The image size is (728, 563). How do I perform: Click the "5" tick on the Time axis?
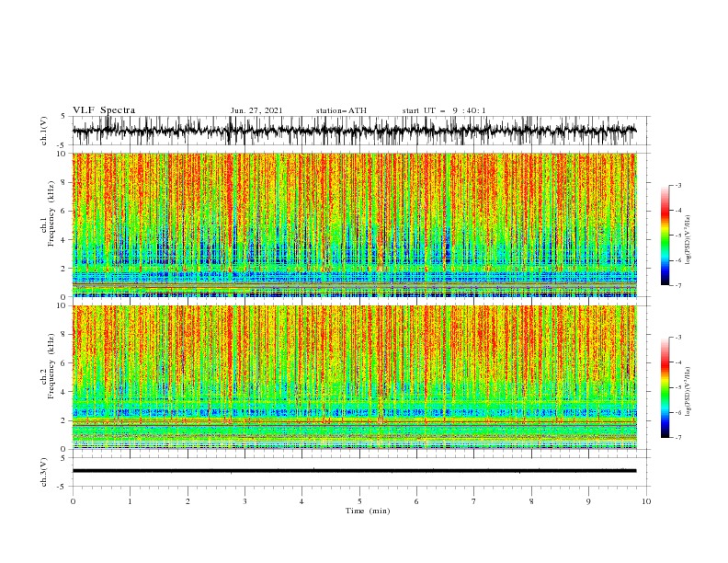tap(359, 501)
